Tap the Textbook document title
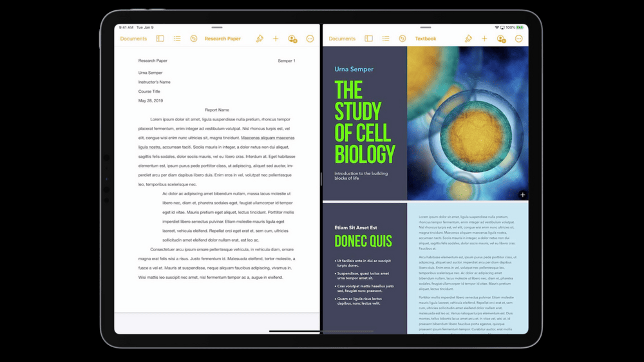This screenshot has height=362, width=644. point(425,39)
